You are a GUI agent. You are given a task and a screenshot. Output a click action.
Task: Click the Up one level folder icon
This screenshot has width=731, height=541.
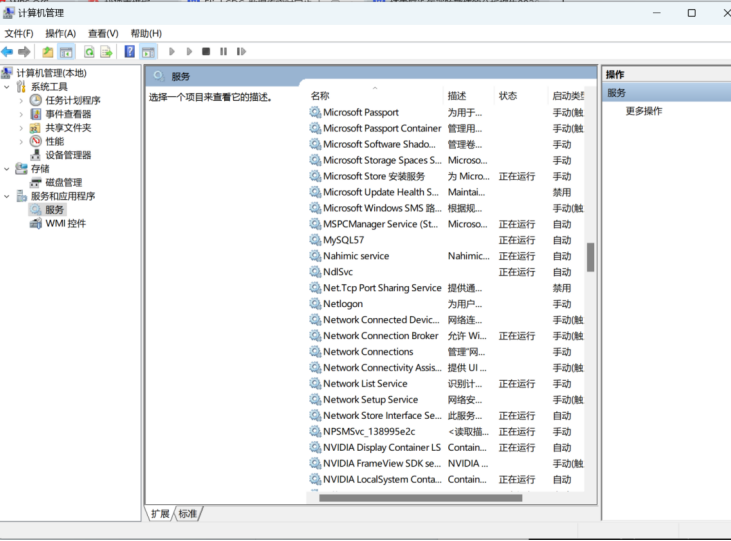point(48,52)
